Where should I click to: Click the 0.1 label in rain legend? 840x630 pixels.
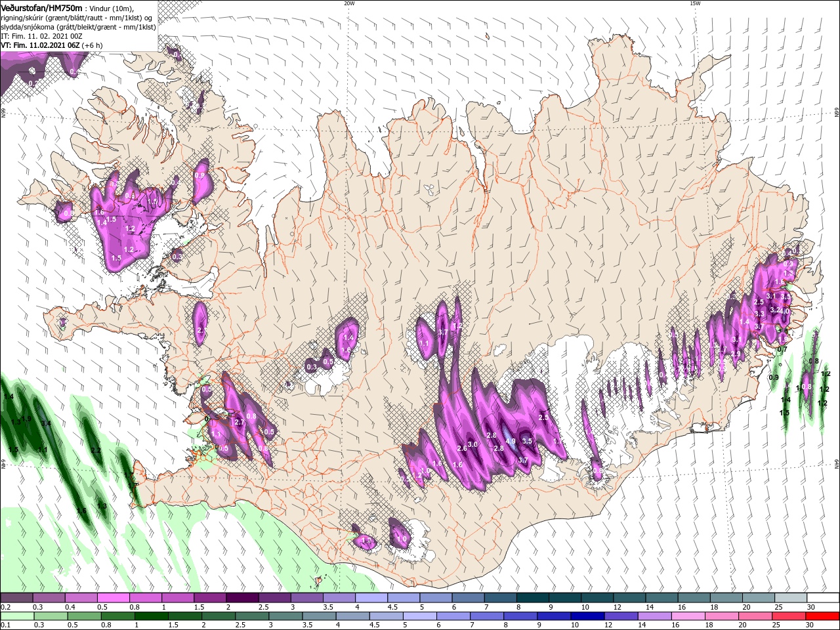click(6, 625)
